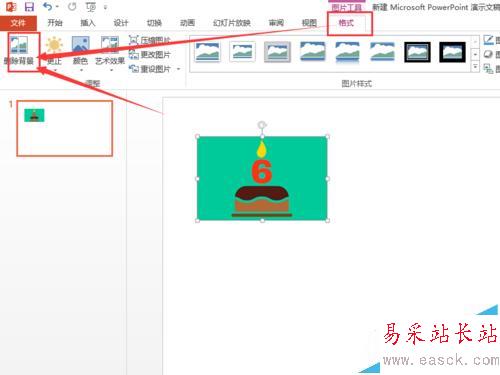Switch to the Animations (动画) tab
Screen dimensions: 500x375
187,23
